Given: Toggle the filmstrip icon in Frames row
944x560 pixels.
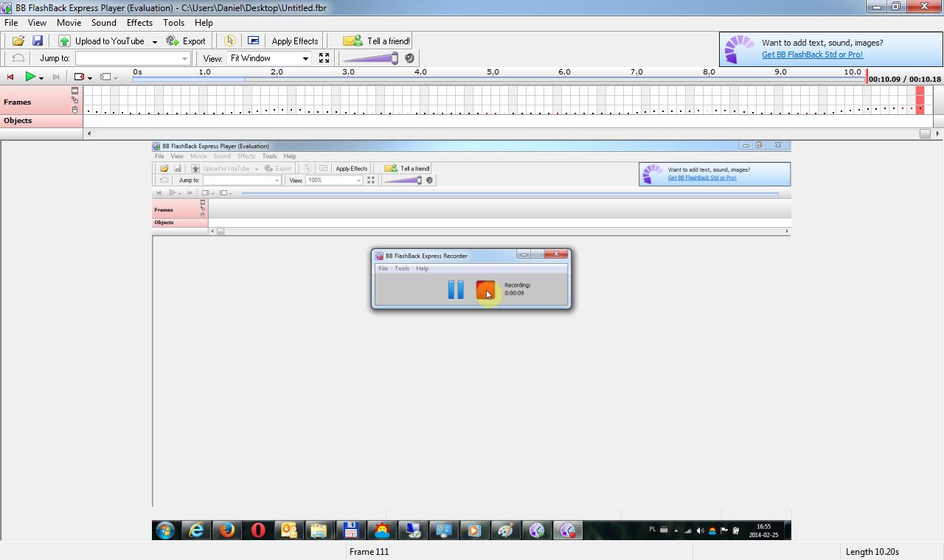Looking at the screenshot, I should [75, 91].
